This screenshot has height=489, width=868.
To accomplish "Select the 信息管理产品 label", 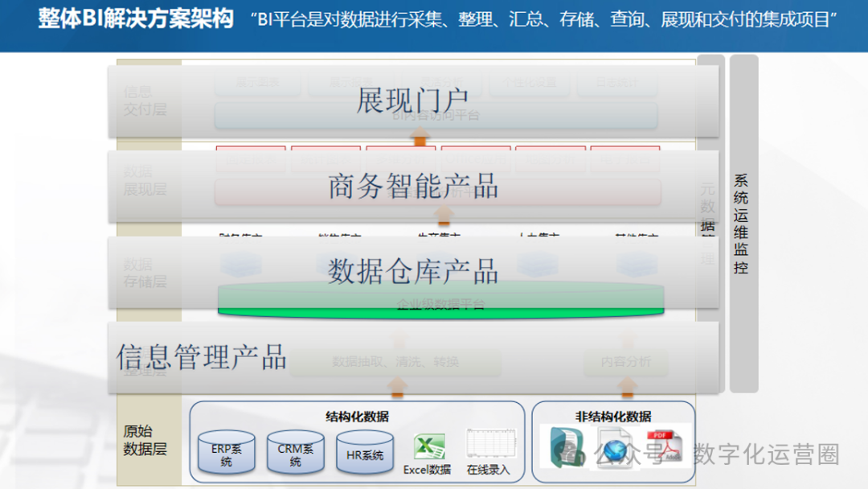I will (202, 357).
